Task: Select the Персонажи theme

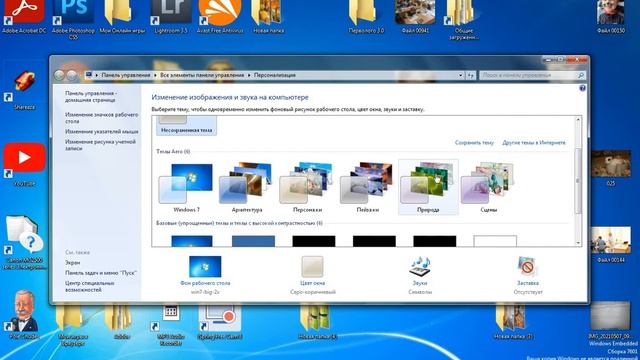Action: click(307, 187)
